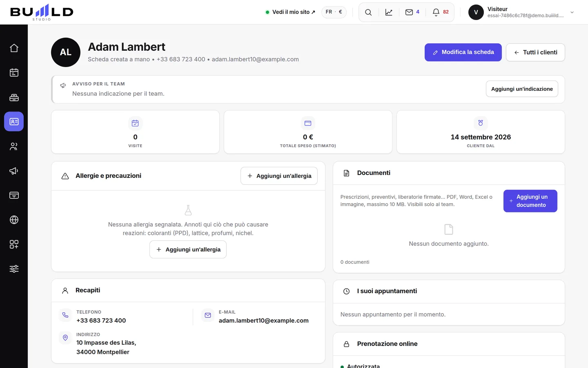Screen dimensions: 588x368
Task: Open the messages envelope with 4 unread
Action: 412,12
